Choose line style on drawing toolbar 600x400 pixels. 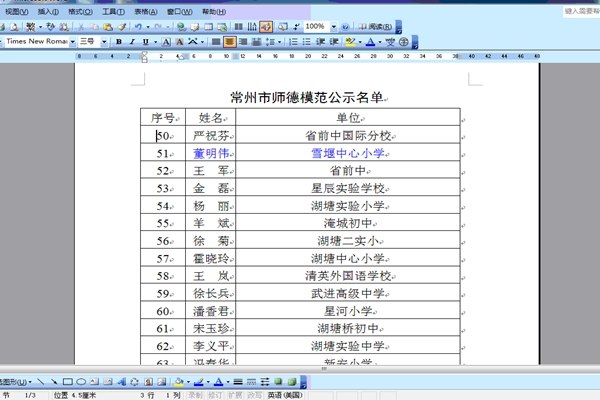click(238, 382)
